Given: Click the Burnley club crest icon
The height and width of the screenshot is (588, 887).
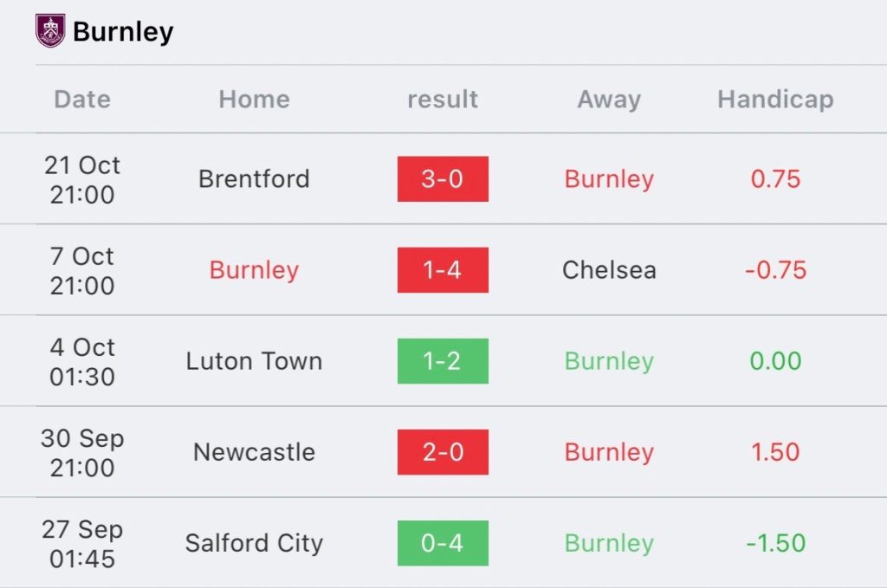Looking at the screenshot, I should click(x=50, y=30).
